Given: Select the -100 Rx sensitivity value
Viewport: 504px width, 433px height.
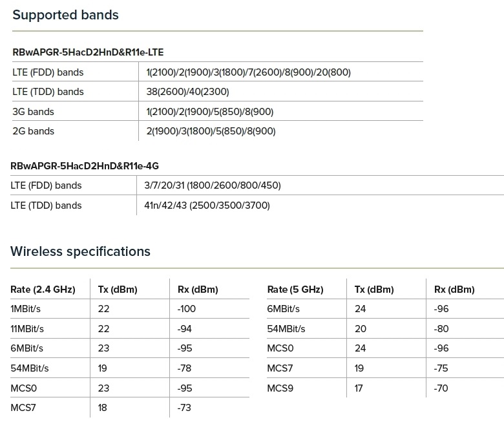Looking at the screenshot, I should coord(187,309).
